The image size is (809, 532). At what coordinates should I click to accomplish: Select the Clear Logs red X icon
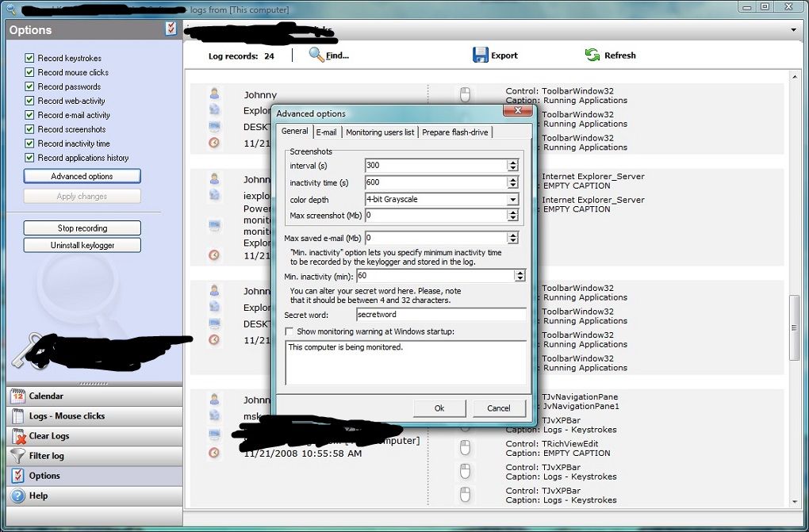click(17, 436)
